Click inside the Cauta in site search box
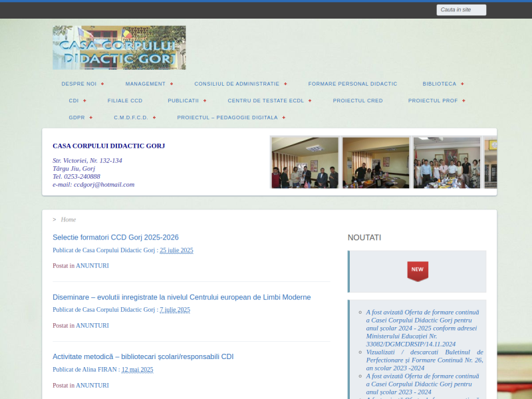The height and width of the screenshot is (399, 532). click(x=461, y=9)
